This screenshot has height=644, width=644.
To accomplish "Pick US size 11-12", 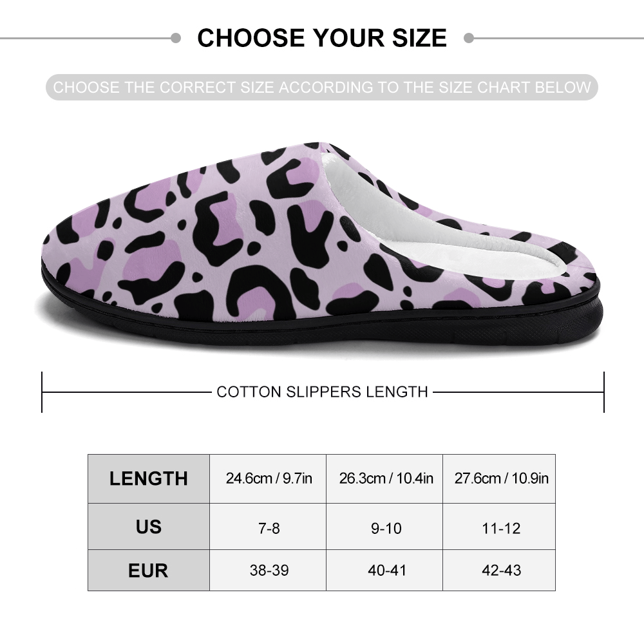I will coord(500,528).
